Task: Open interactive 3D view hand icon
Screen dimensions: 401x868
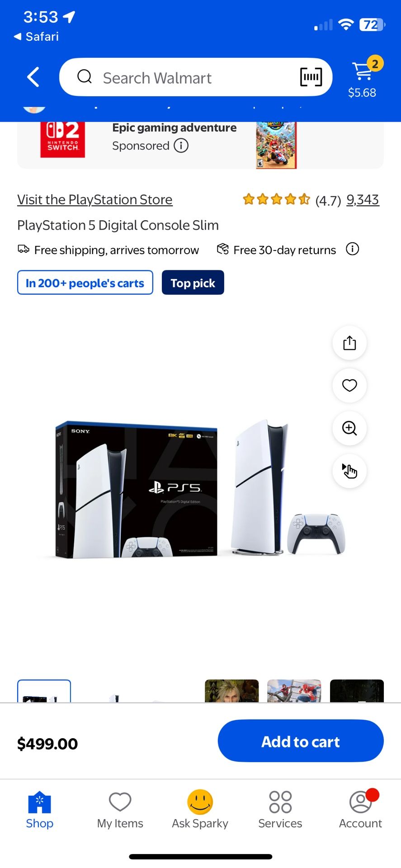Action: point(349,471)
